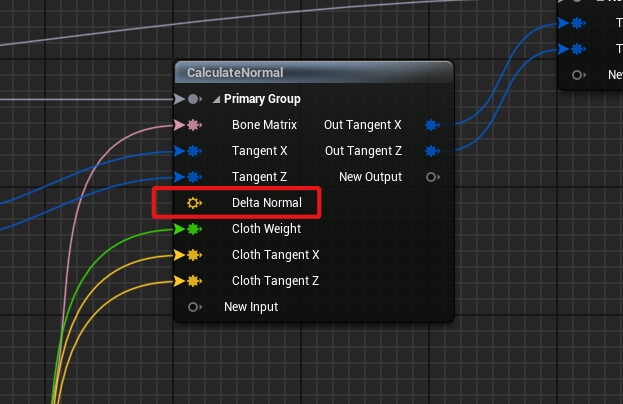Screen dimensions: 623x404
Task: Click the New Output label
Action: point(370,177)
